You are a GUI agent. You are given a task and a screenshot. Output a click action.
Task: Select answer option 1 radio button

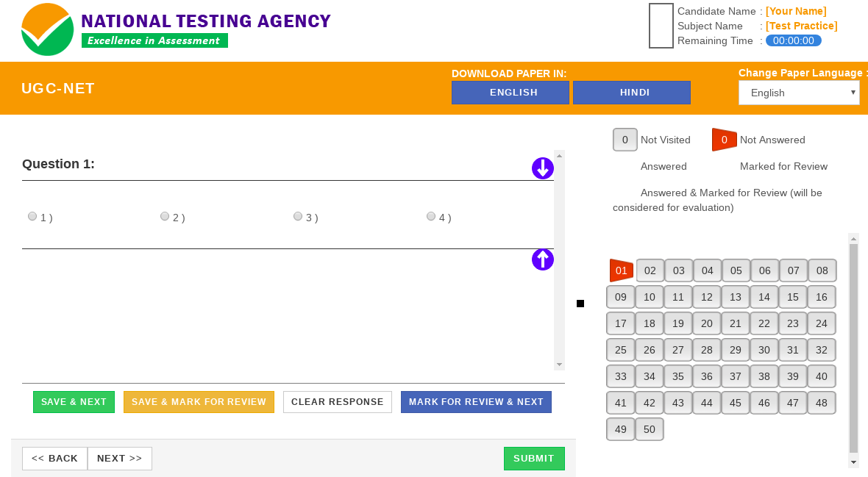coord(32,216)
